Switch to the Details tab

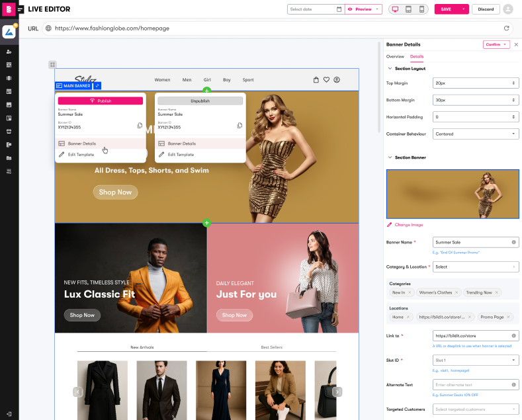(417, 57)
